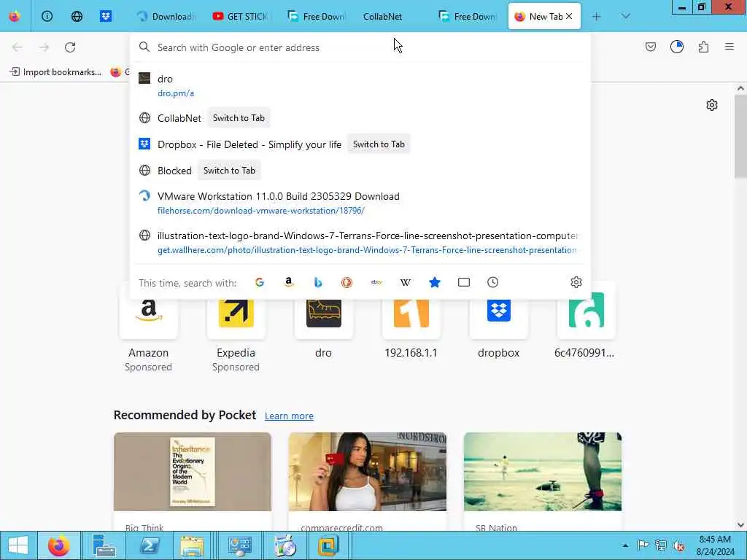Viewport: 747px width, 560px height.
Task: Open the Big Think Inheritance book article
Action: [193, 481]
